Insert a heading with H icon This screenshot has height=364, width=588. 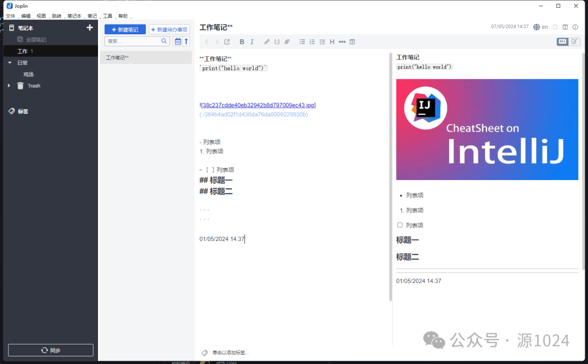click(x=332, y=41)
